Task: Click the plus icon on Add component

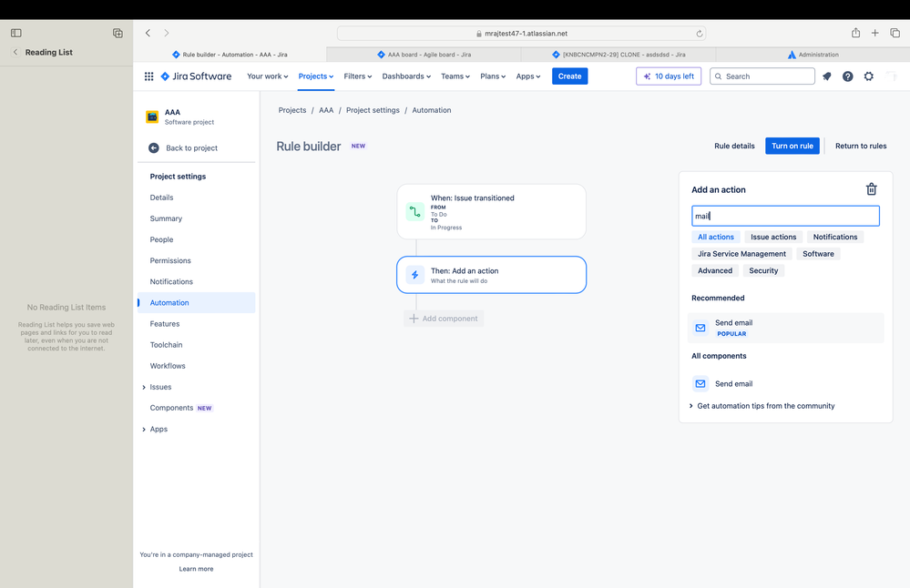Action: click(414, 319)
